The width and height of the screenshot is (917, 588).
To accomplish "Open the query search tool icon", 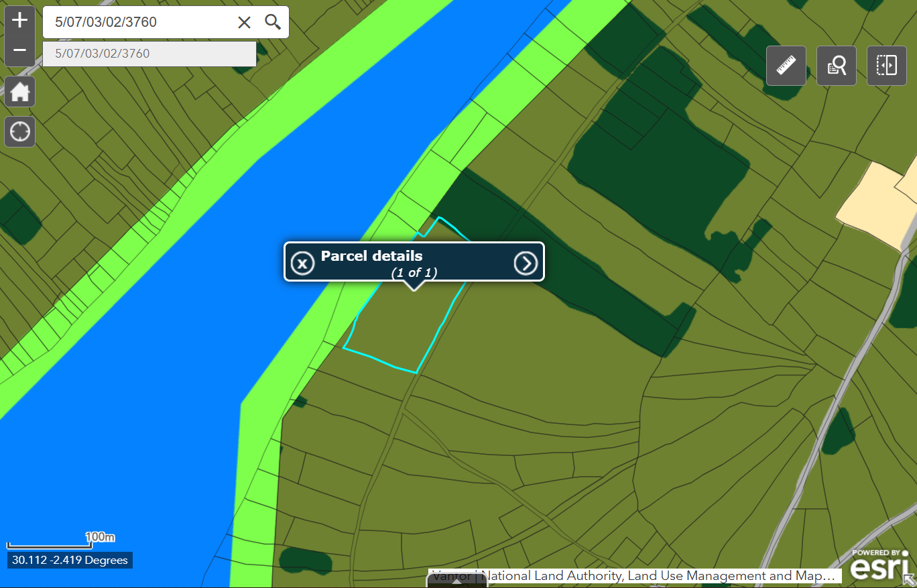I will [836, 66].
